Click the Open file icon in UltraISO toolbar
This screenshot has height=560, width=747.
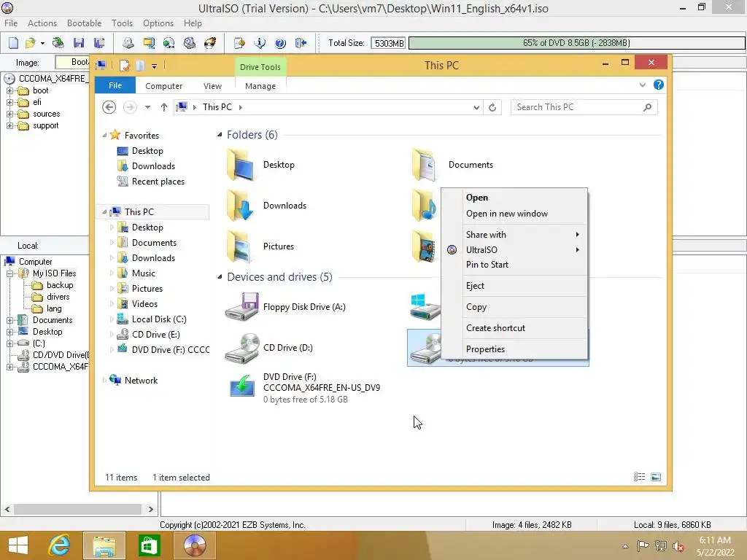click(30, 43)
